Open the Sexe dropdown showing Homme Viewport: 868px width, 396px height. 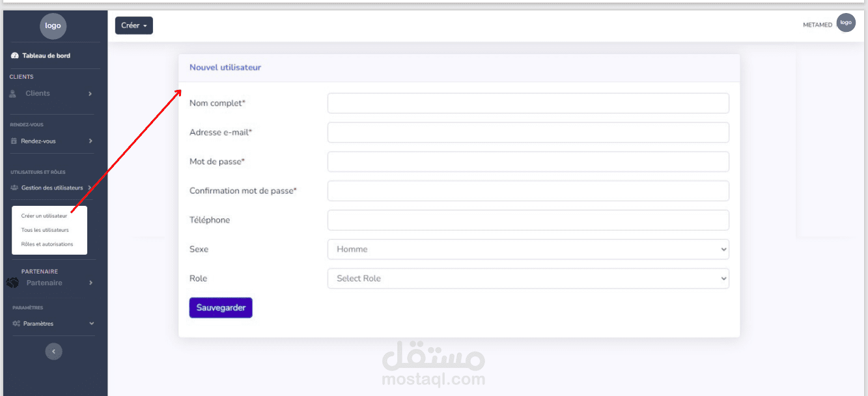[528, 249]
